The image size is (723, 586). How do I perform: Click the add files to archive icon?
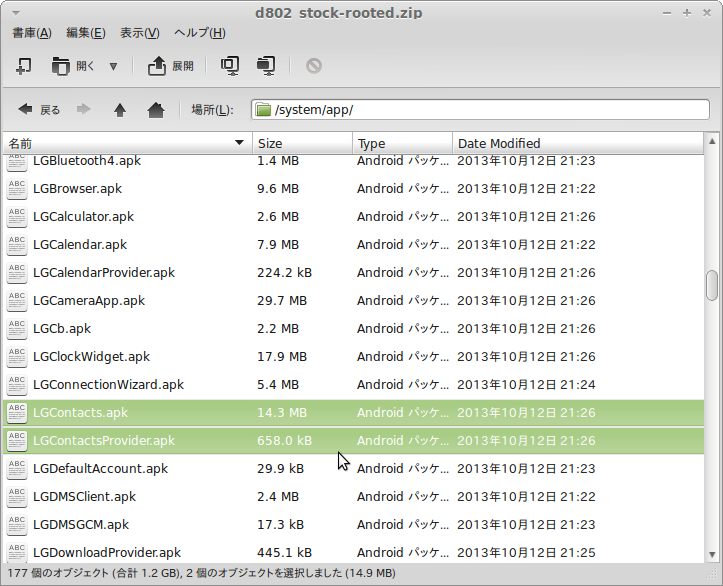coord(230,66)
